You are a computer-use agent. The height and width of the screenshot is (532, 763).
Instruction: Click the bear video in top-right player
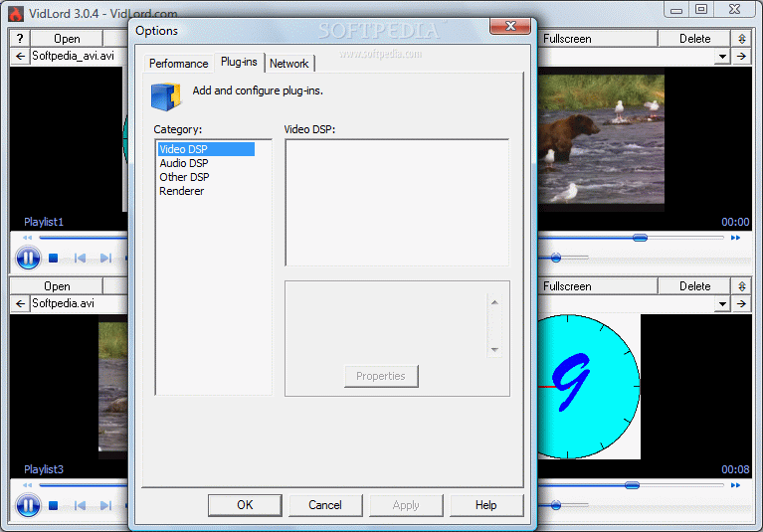point(601,139)
